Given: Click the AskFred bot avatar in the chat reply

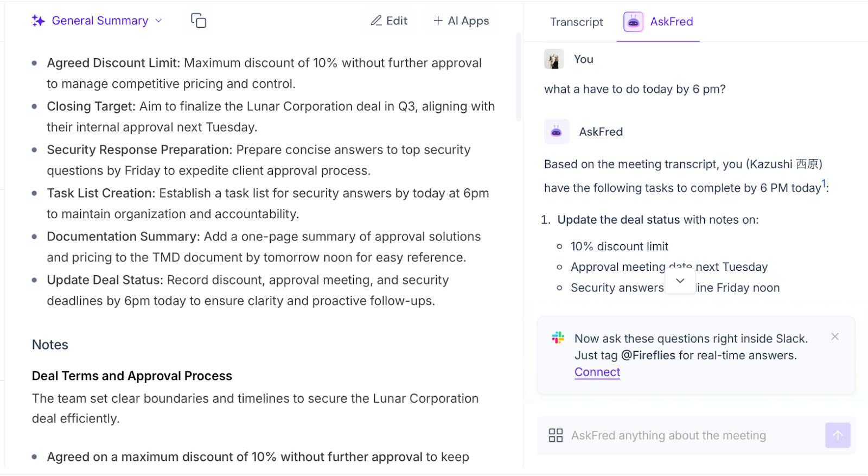Looking at the screenshot, I should 557,132.
